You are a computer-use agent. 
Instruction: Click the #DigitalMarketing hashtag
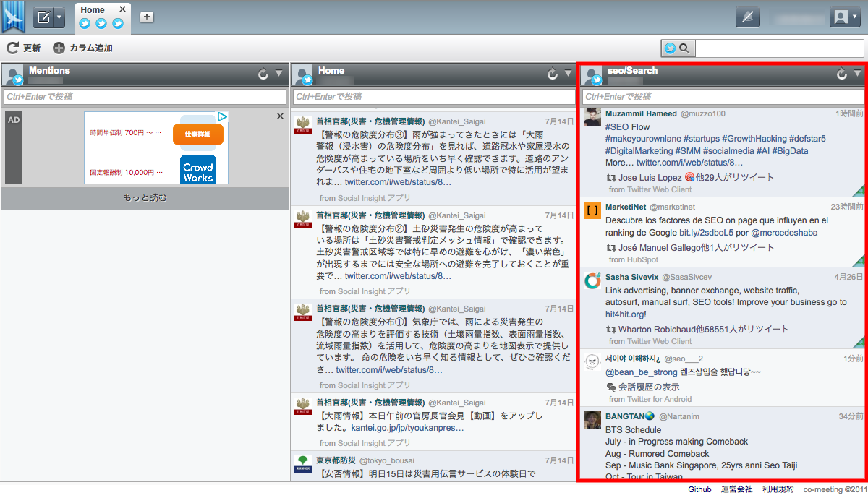click(x=639, y=151)
